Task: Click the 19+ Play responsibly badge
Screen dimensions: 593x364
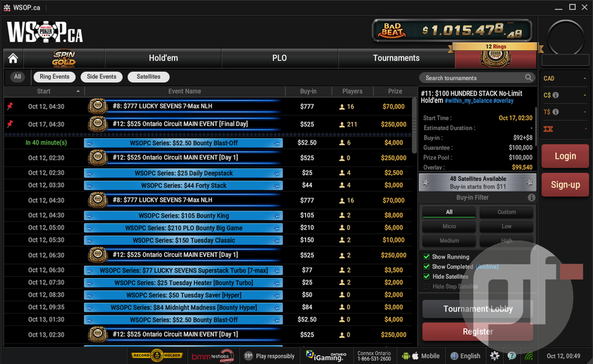Action: 269,356
